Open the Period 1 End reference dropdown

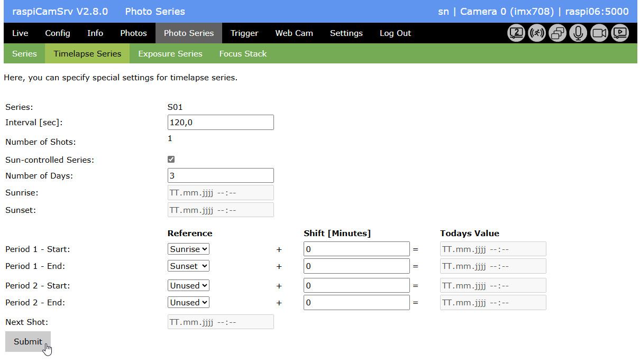coord(188,266)
